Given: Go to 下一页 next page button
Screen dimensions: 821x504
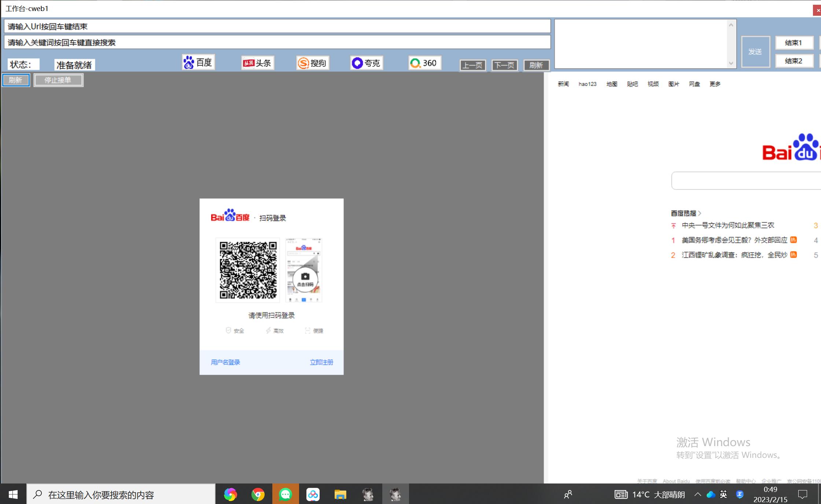Looking at the screenshot, I should pyautogui.click(x=504, y=65).
